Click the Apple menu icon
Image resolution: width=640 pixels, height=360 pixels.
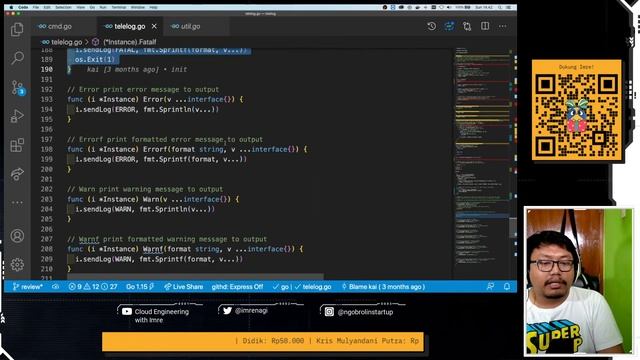point(11,7)
